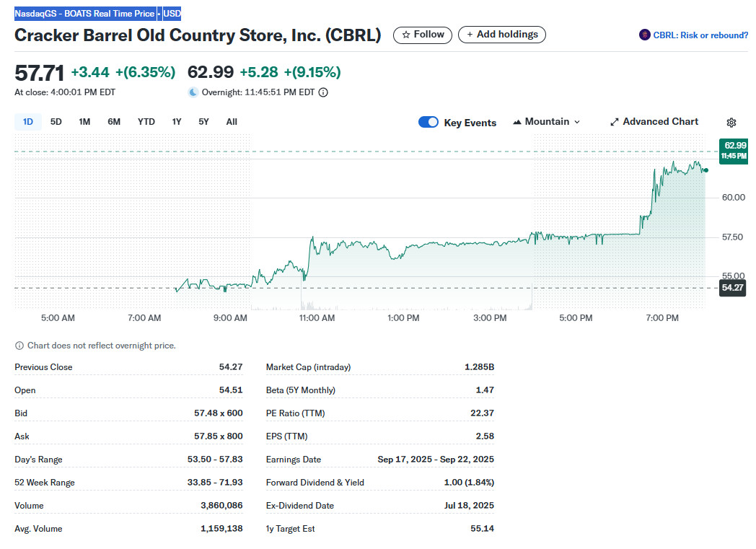
Task: Toggle the Key Events switch
Action: pyautogui.click(x=428, y=122)
